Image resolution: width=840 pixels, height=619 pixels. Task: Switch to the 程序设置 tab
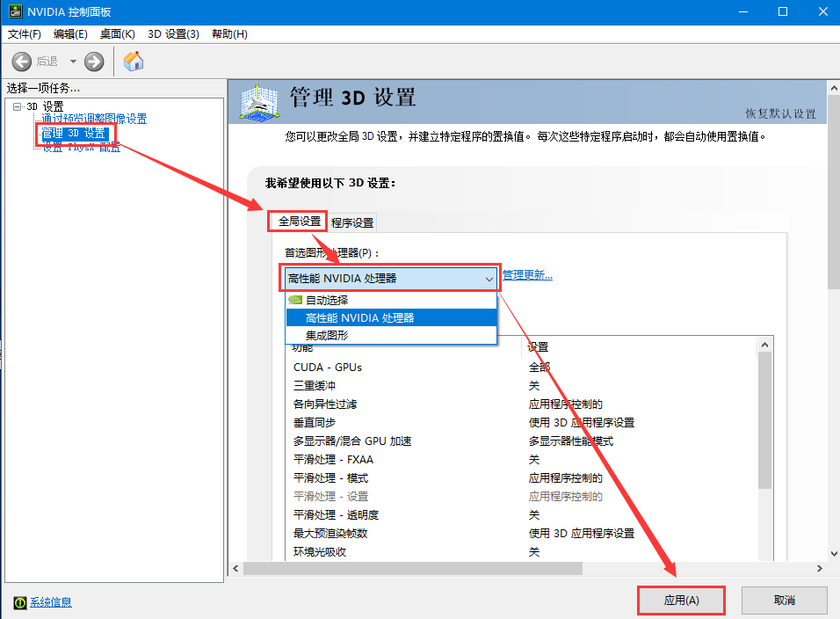[x=352, y=223]
